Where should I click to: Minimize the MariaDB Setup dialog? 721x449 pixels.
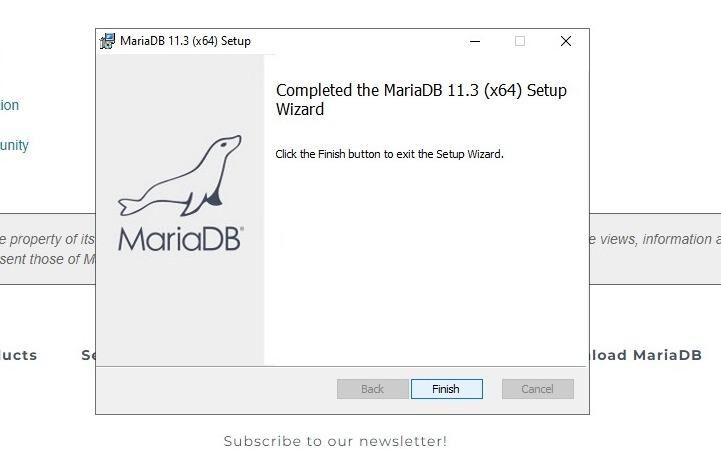pos(475,41)
